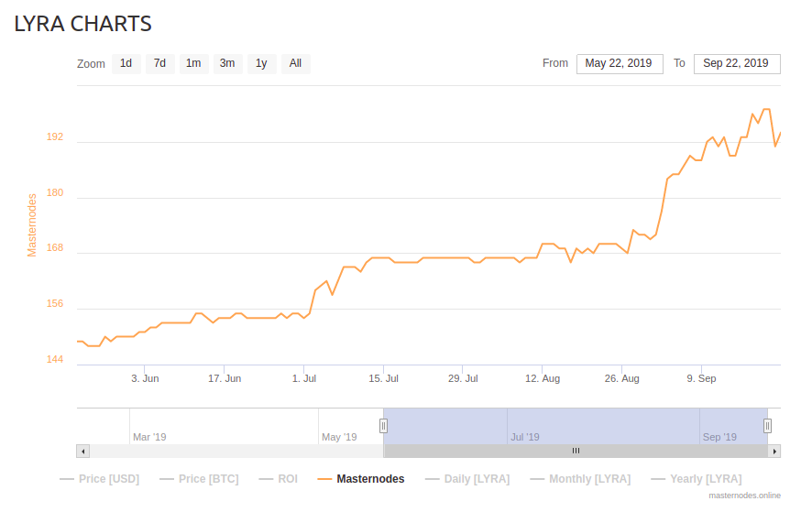Set zoom range to 1y

(261, 64)
